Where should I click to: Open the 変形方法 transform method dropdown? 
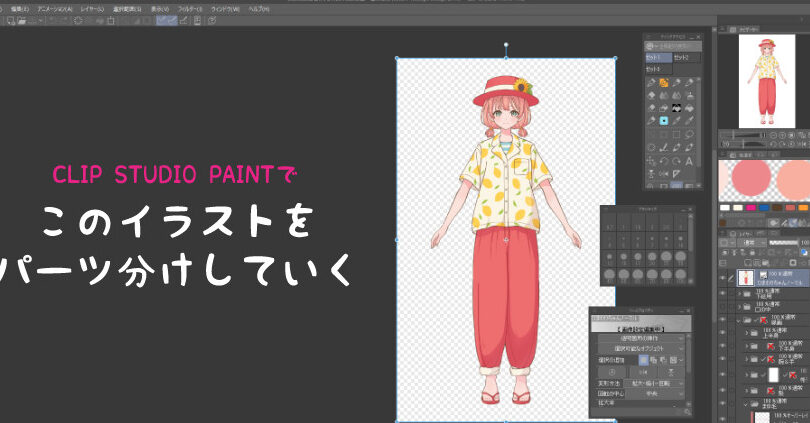[651, 383]
